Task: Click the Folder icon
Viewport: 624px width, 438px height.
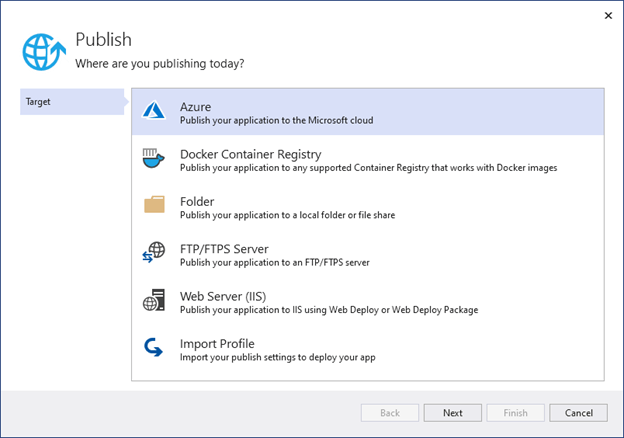Action: pos(154,206)
